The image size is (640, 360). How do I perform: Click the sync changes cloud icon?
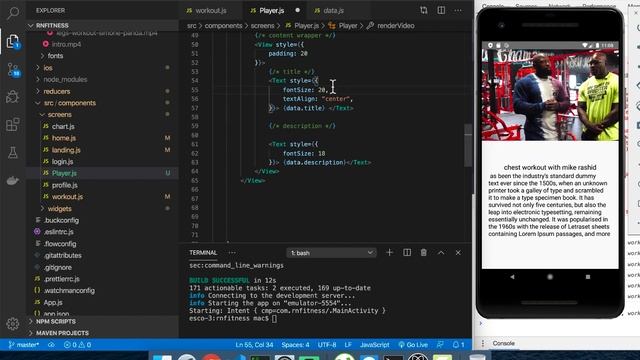51,345
